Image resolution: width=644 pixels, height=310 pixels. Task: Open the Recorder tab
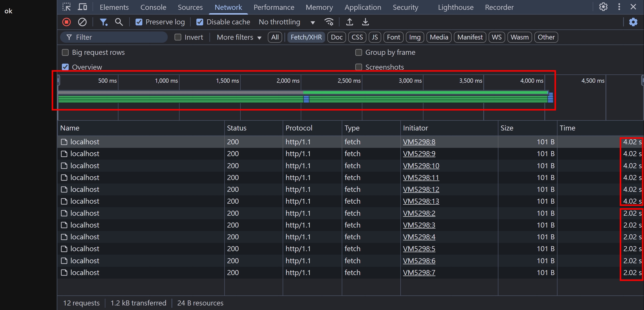[499, 7]
